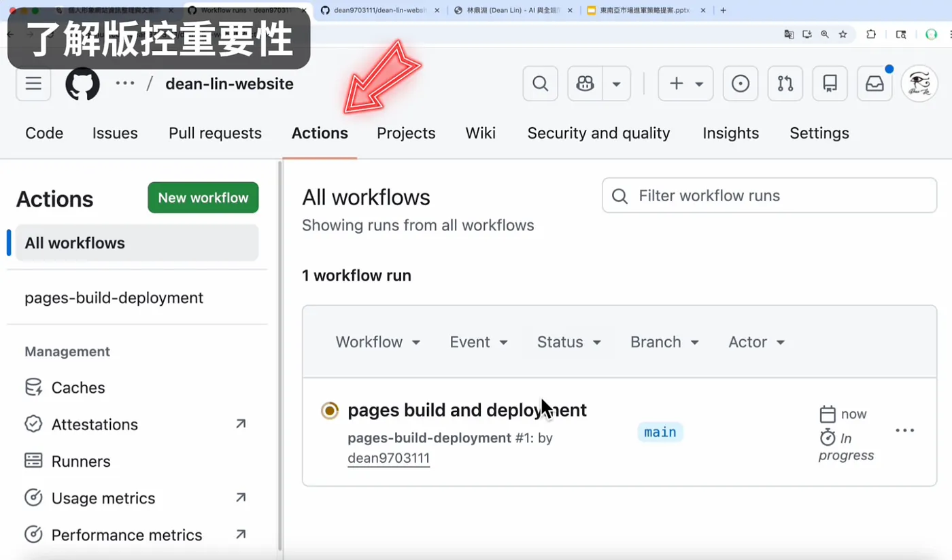Image resolution: width=952 pixels, height=560 pixels.
Task: Focus the Filter workflow runs field
Action: [769, 196]
